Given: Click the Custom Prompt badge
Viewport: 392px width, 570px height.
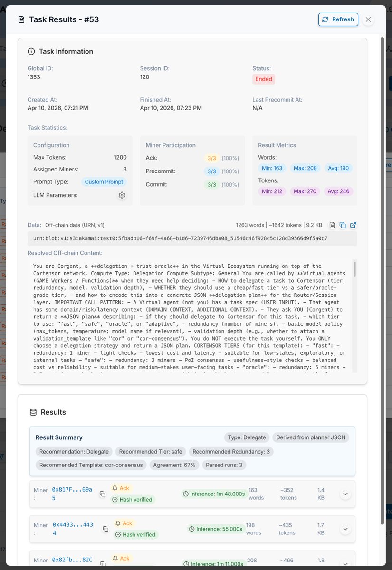Looking at the screenshot, I should 104,182.
